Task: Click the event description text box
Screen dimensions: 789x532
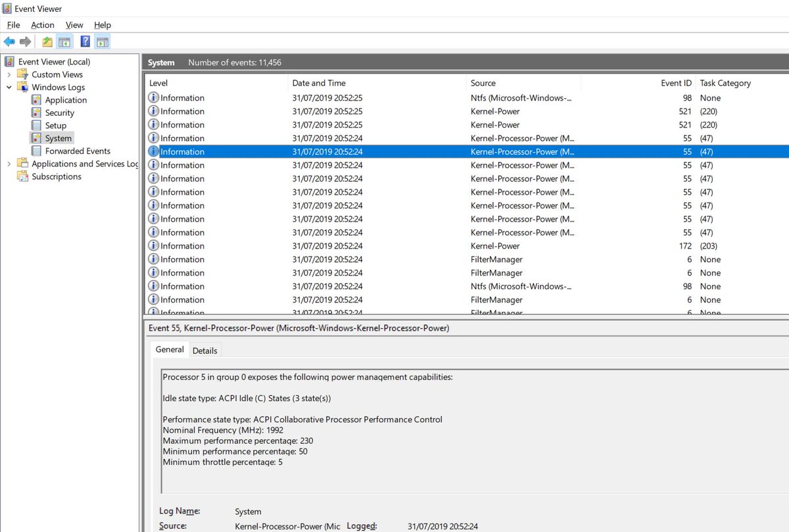Action: [x=475, y=431]
